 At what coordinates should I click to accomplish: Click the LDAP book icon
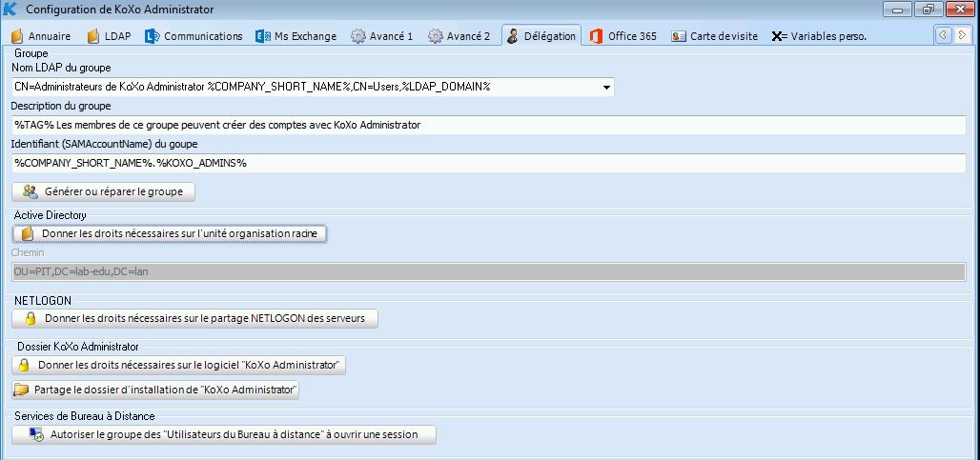(93, 36)
